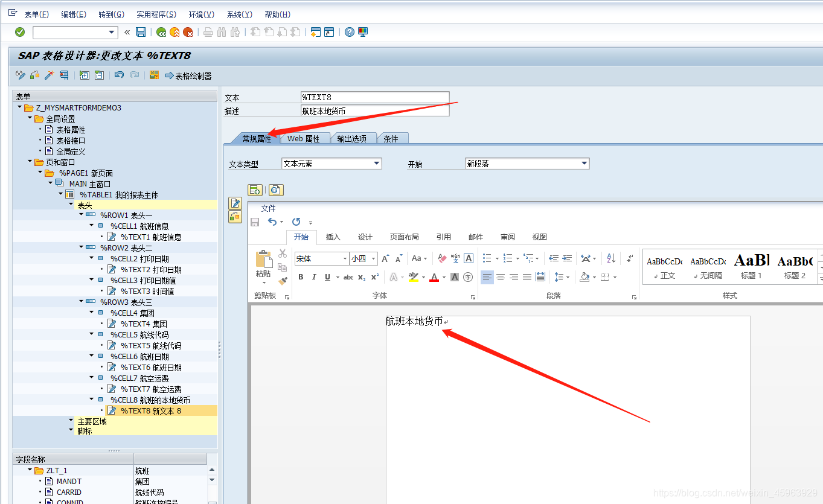Click the green Back icon
Viewport: 823px width, 504px height.
coord(161,32)
